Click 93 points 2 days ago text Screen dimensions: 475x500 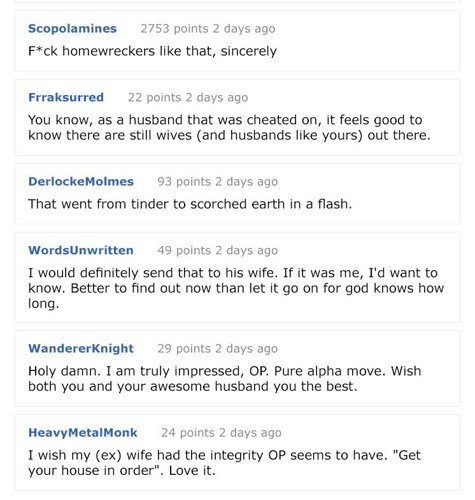click(217, 182)
